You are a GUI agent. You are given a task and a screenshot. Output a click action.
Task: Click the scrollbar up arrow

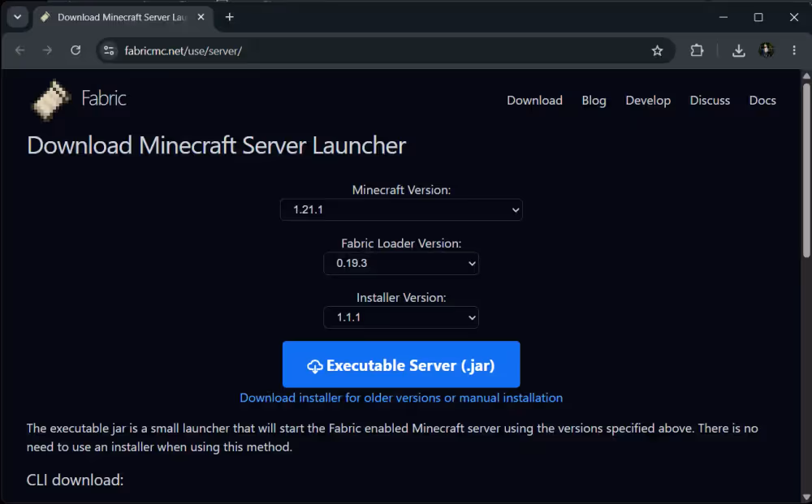coord(806,76)
